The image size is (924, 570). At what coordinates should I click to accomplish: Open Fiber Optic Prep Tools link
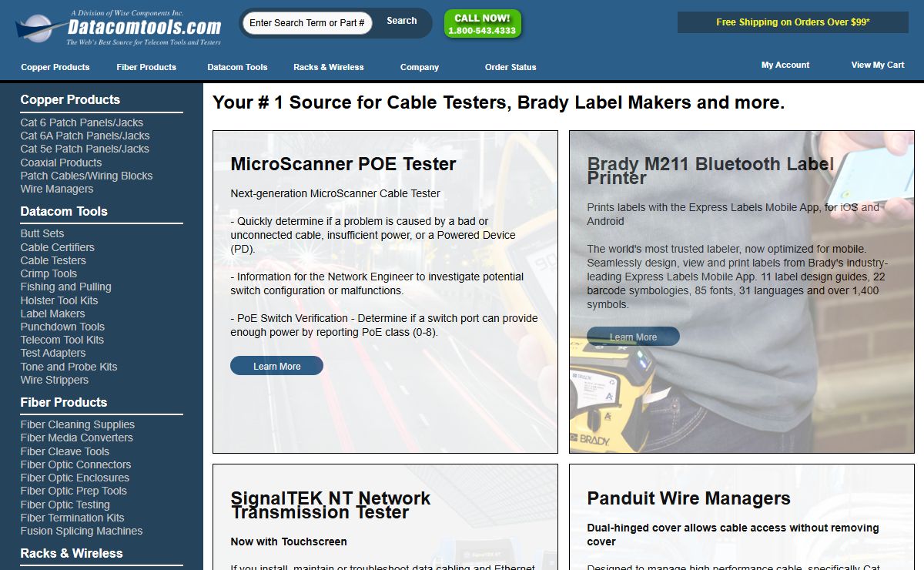[73, 491]
